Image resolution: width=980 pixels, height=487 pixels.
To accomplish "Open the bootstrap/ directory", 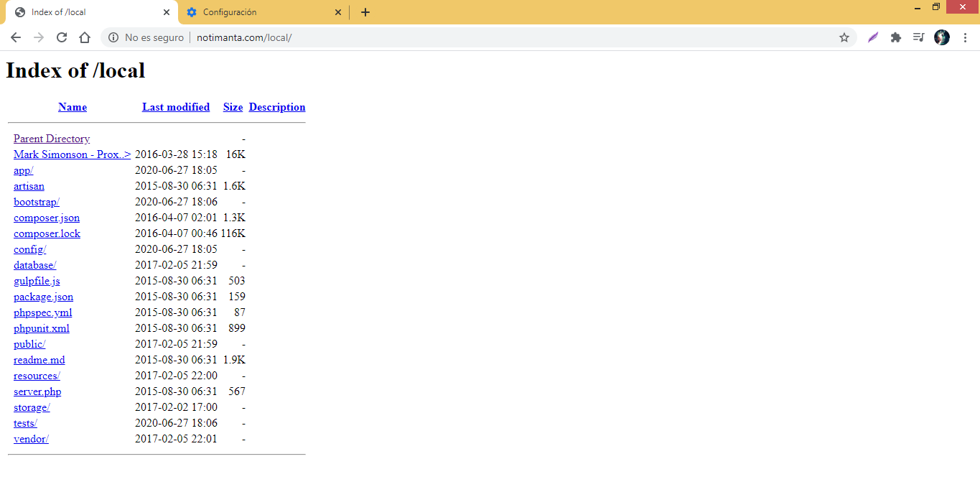I will (37, 202).
